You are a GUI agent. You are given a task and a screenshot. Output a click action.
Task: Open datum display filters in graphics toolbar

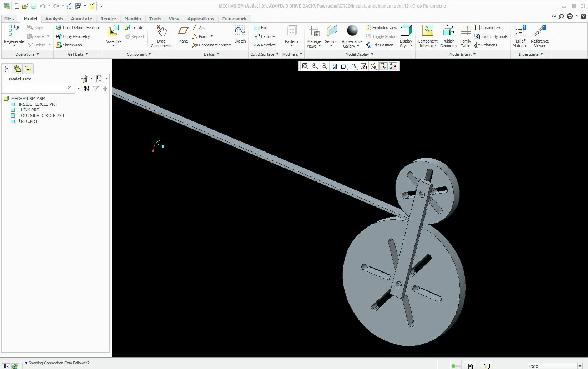click(x=374, y=66)
